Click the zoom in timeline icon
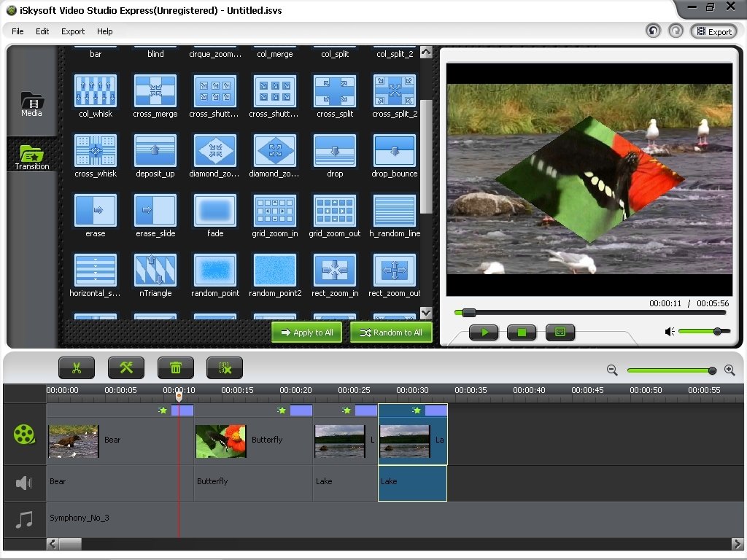Image resolution: width=747 pixels, height=560 pixels. [729, 370]
